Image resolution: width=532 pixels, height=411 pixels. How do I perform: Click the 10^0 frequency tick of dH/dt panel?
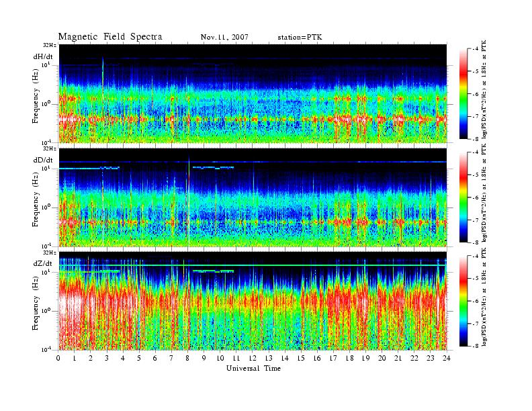coord(46,103)
